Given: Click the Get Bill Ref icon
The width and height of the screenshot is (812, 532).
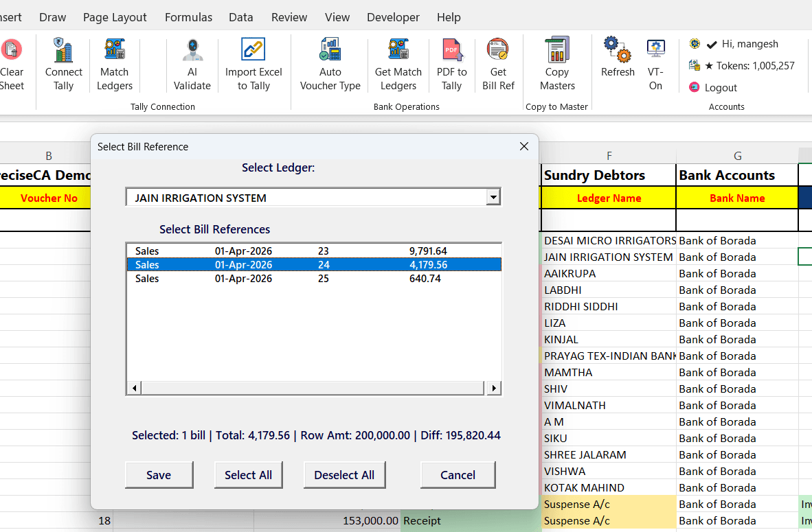Looking at the screenshot, I should (x=497, y=49).
